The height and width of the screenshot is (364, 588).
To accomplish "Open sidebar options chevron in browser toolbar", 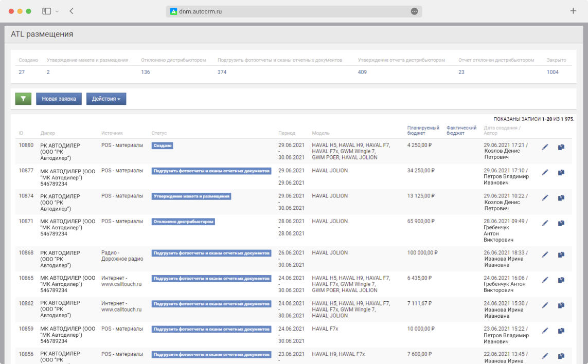I will pos(57,11).
